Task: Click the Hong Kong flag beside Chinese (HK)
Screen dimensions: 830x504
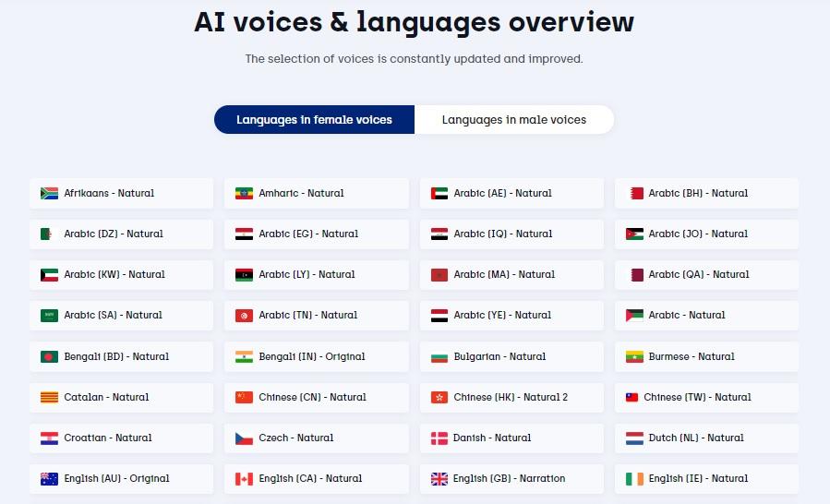Action: coord(439,397)
